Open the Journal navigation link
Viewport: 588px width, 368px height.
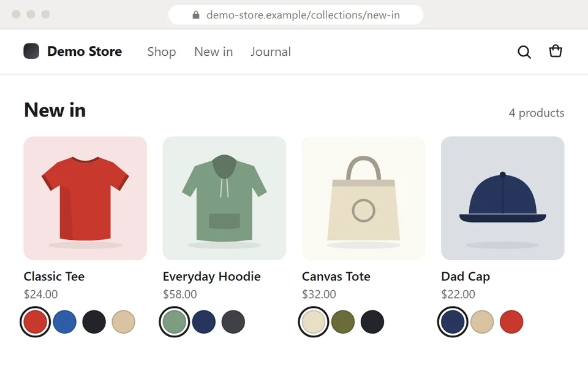tap(271, 52)
